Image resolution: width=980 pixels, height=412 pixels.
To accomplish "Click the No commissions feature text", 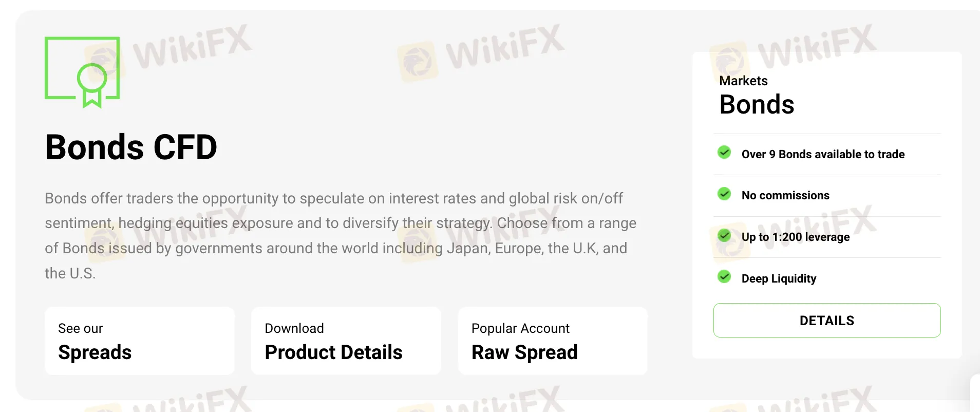I will tap(785, 195).
